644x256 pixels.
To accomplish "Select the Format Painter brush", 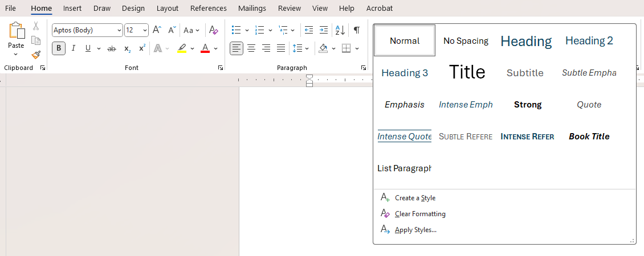I will tap(36, 55).
